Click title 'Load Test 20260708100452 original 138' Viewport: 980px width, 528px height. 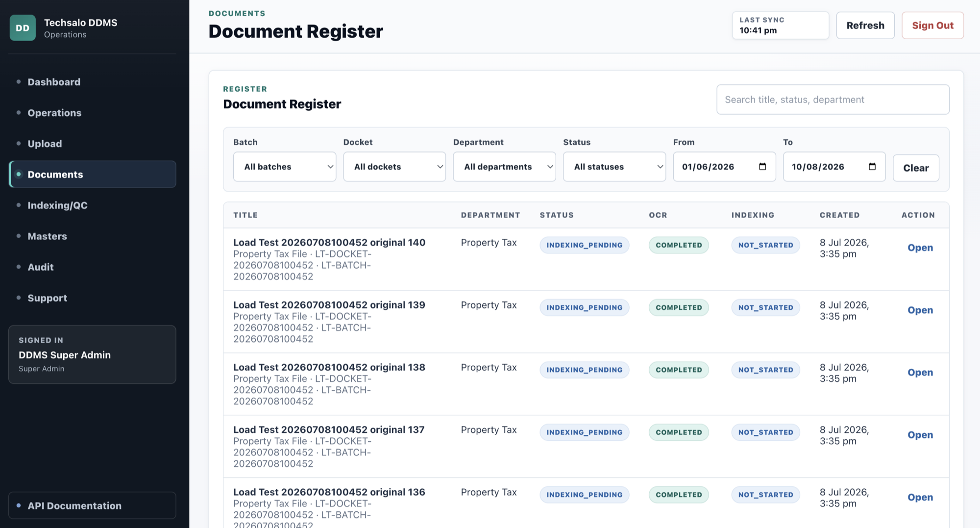[329, 367]
